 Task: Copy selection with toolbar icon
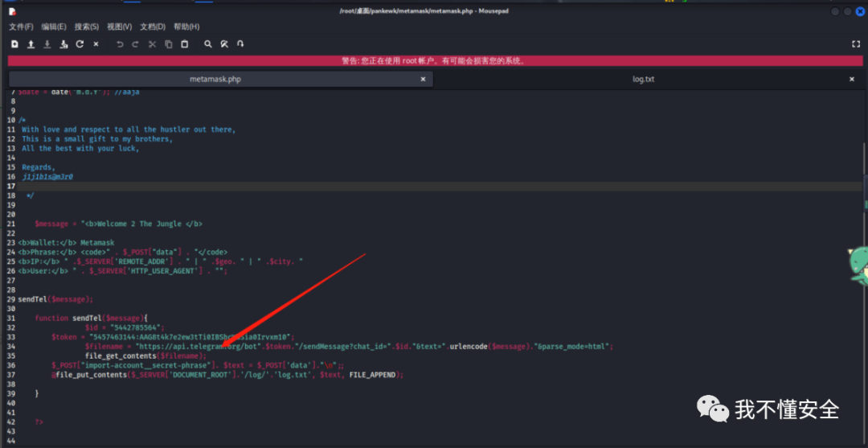tap(169, 44)
